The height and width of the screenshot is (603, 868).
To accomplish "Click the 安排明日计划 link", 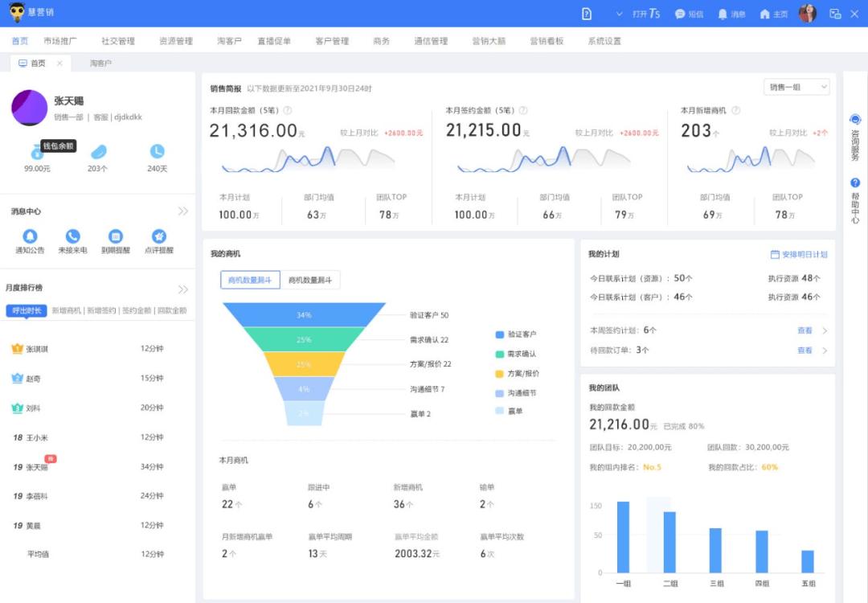I will [x=799, y=254].
